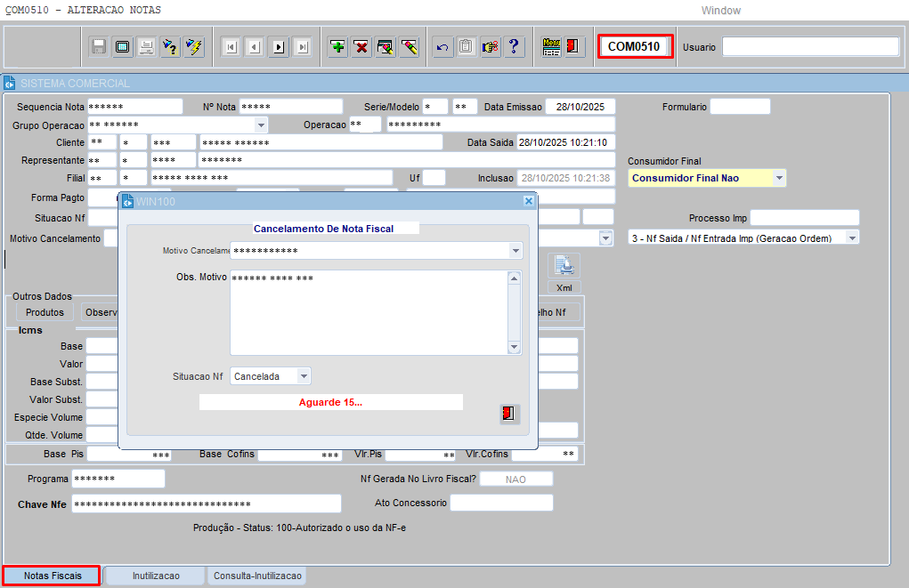This screenshot has height=588, width=909.
Task: Click into the Usuario input field
Action: pyautogui.click(x=810, y=47)
